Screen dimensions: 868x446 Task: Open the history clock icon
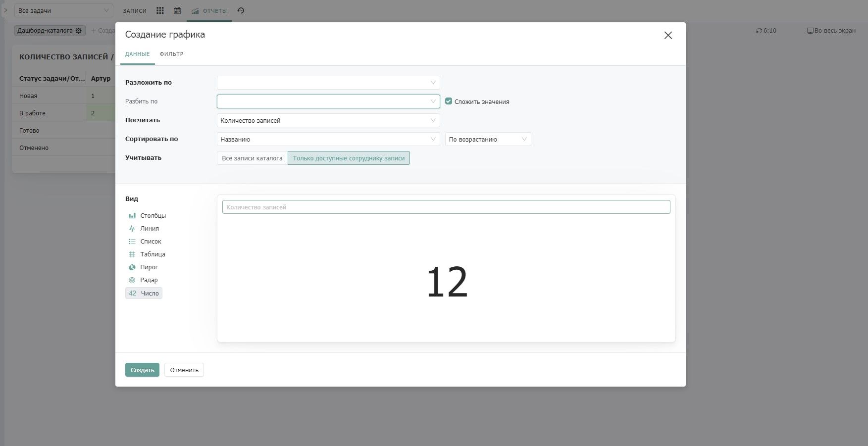(241, 10)
